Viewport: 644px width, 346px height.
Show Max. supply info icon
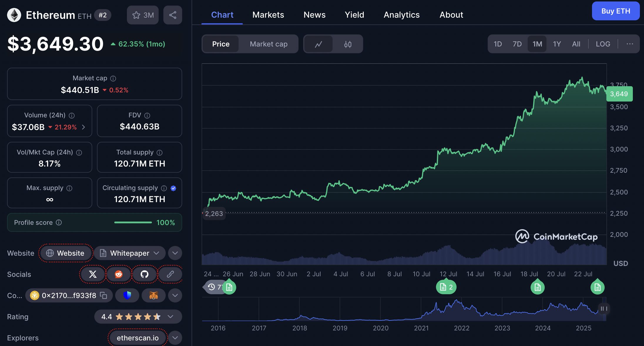pyautogui.click(x=69, y=188)
